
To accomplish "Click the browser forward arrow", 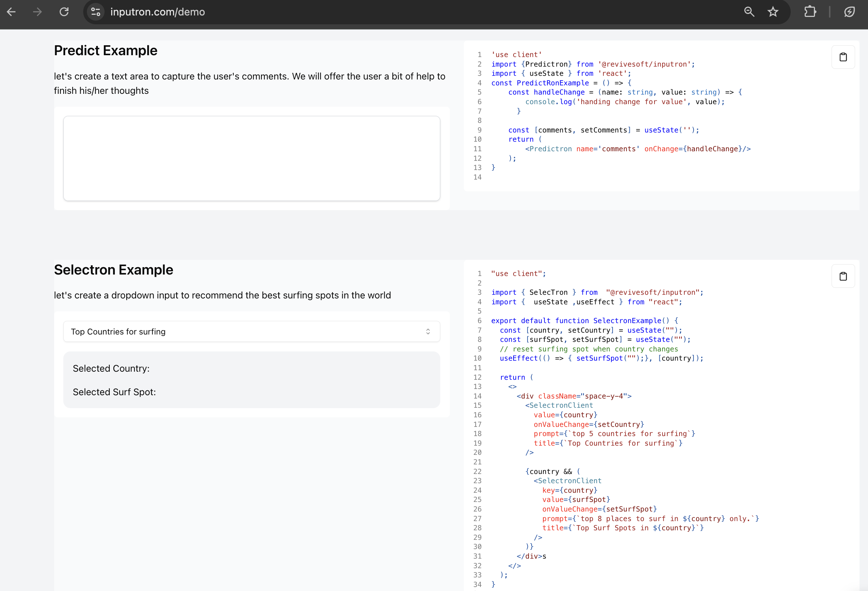I will coord(37,12).
